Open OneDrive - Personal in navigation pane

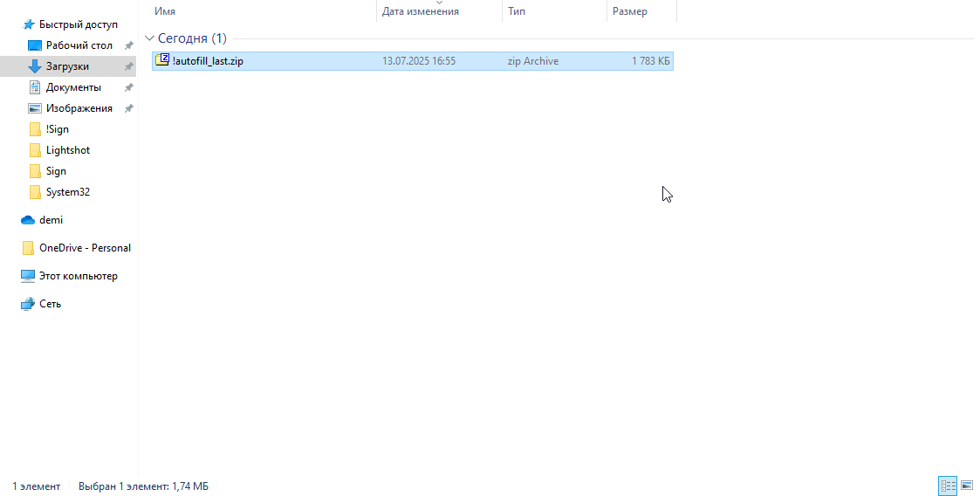84,248
